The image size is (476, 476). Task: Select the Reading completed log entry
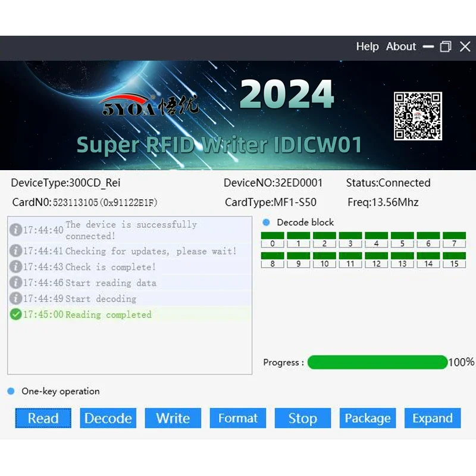tap(107, 315)
